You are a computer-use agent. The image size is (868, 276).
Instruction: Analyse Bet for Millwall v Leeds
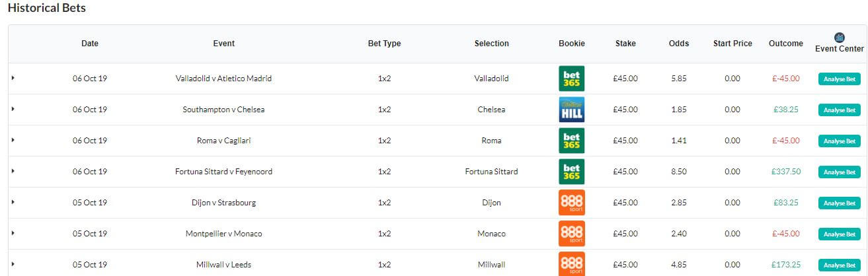839,265
